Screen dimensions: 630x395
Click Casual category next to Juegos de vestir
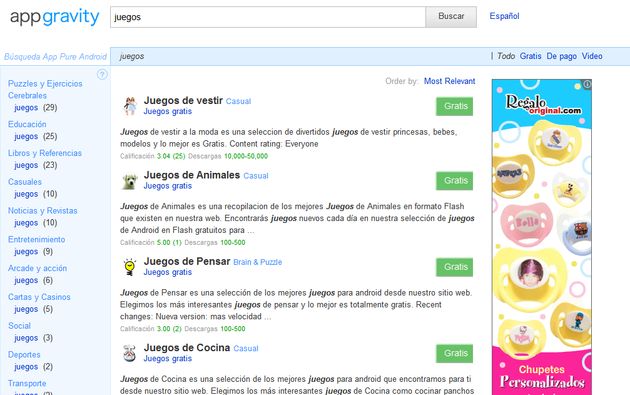click(x=238, y=101)
